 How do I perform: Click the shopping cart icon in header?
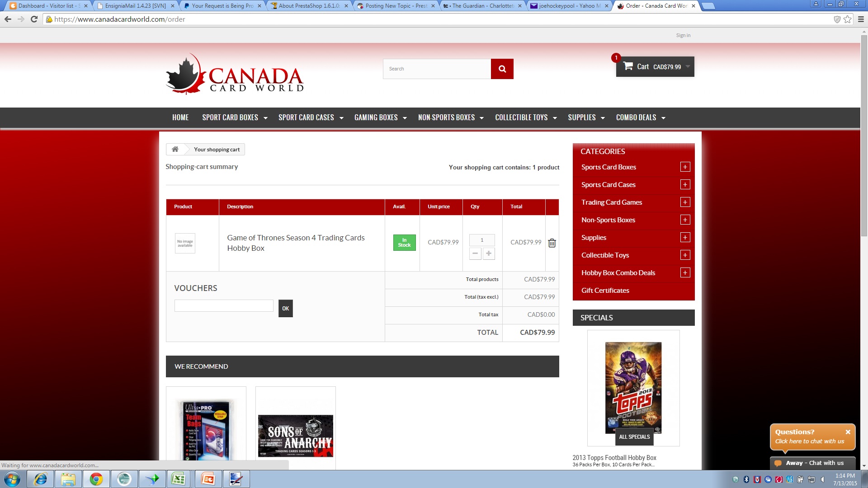click(628, 66)
